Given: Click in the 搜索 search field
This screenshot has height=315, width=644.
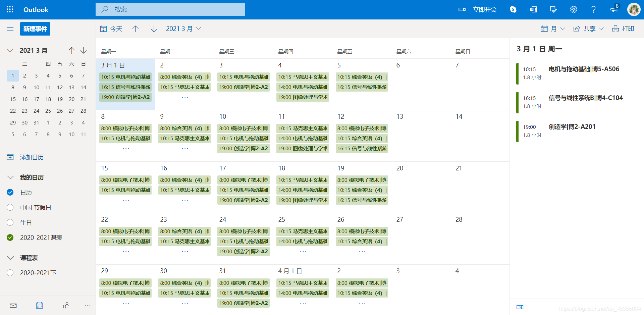Looking at the screenshot, I should 170,9.
